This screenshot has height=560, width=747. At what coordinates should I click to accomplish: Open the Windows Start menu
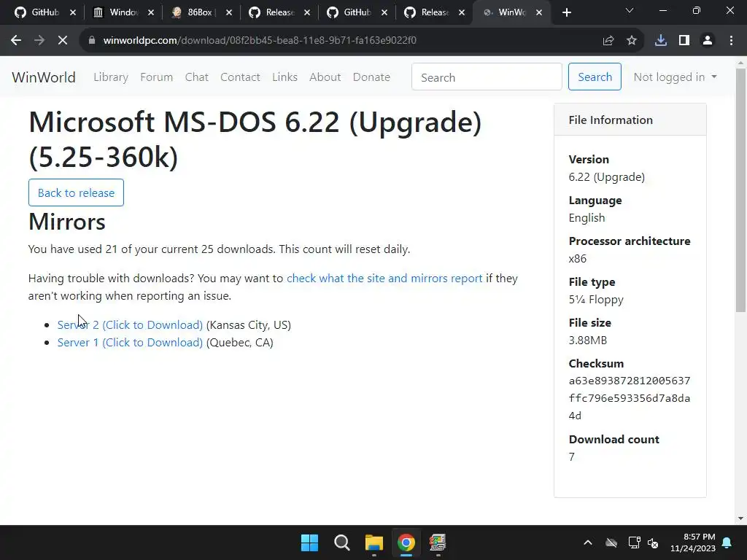tap(309, 542)
